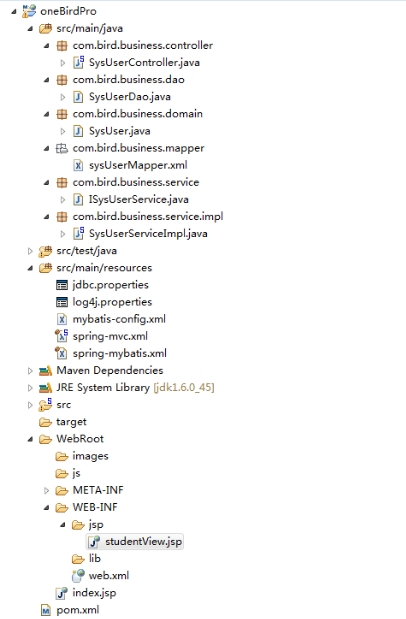Collapse the src/main/resources folder
The width and height of the screenshot is (406, 619).
[x=30, y=268]
